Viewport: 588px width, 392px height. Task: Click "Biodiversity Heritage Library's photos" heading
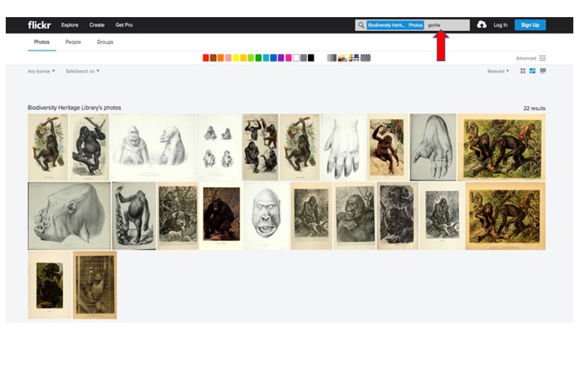point(74,108)
